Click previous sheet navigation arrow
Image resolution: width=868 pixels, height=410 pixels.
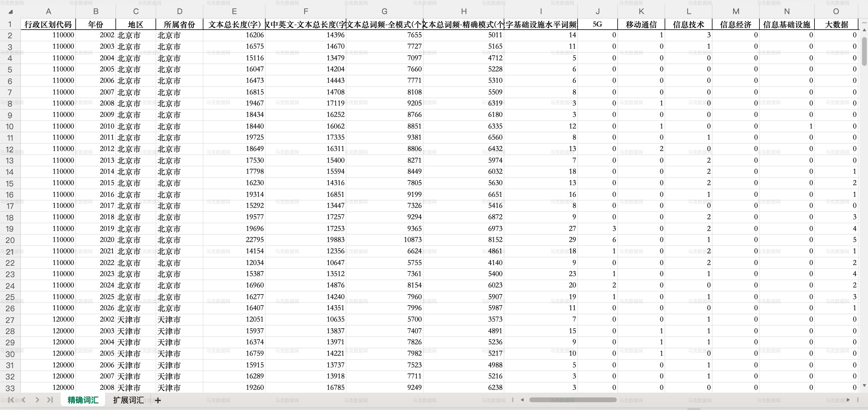click(x=24, y=400)
